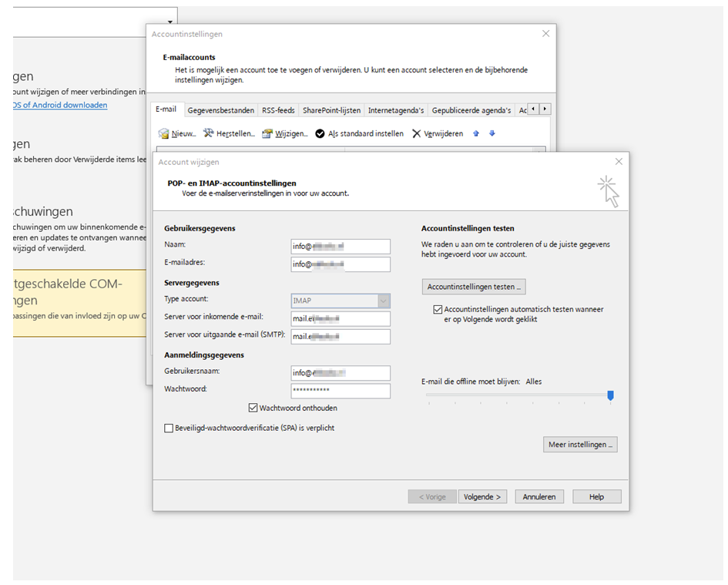Image resolution: width=728 pixels, height=585 pixels.
Task: Move account down with blue down arrow
Action: tap(492, 133)
